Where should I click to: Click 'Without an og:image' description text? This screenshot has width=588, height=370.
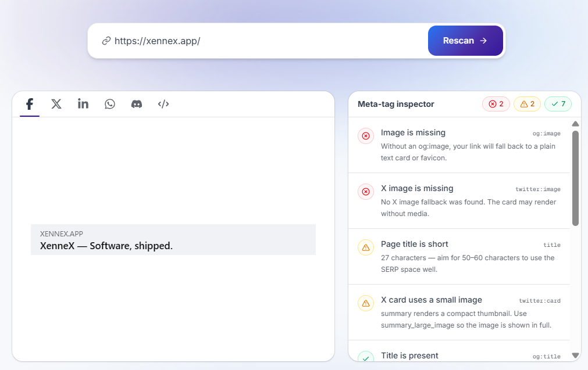pos(468,152)
